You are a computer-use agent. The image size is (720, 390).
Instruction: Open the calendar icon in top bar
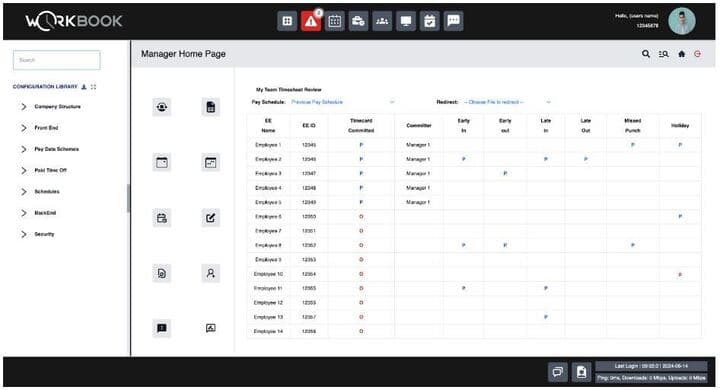point(335,21)
